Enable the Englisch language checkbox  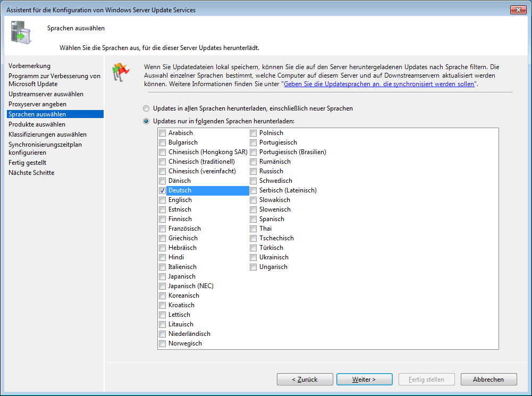pos(163,200)
